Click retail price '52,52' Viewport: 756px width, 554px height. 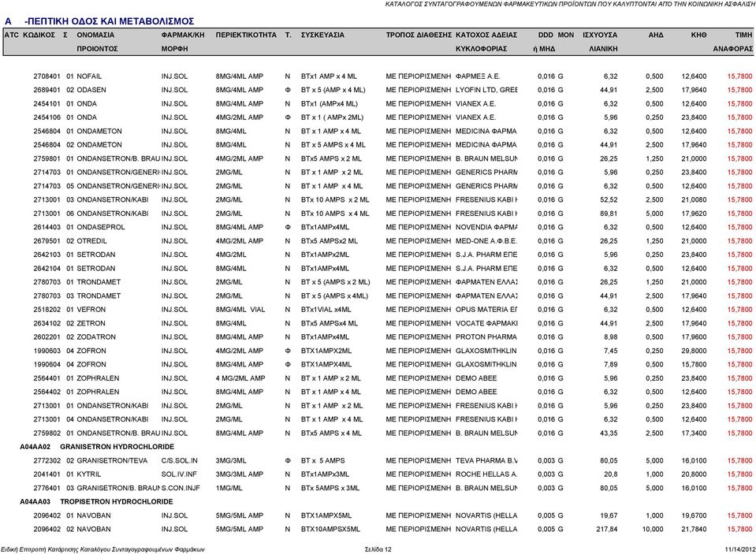[x=609, y=199]
